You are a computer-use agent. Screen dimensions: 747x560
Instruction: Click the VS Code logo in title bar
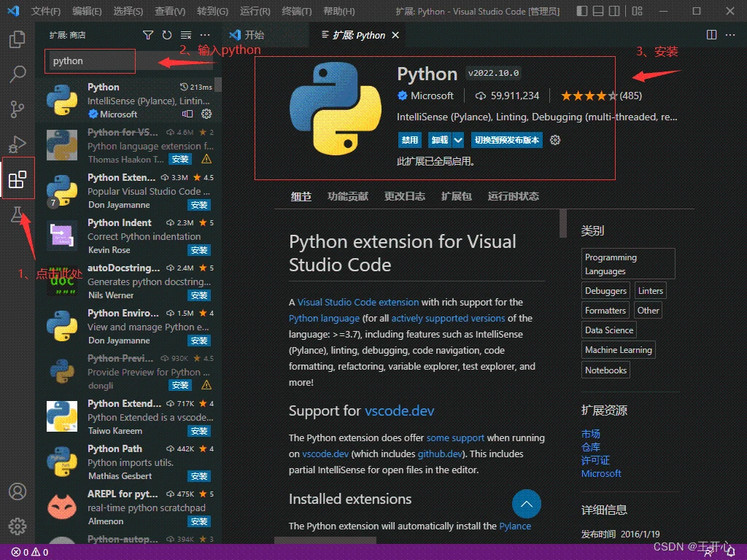tap(13, 10)
